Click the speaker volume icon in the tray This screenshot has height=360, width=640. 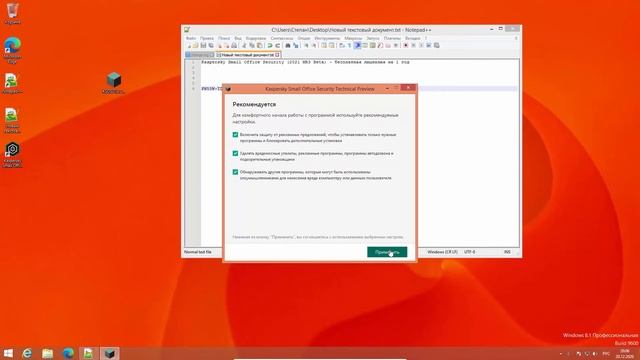pos(595,353)
